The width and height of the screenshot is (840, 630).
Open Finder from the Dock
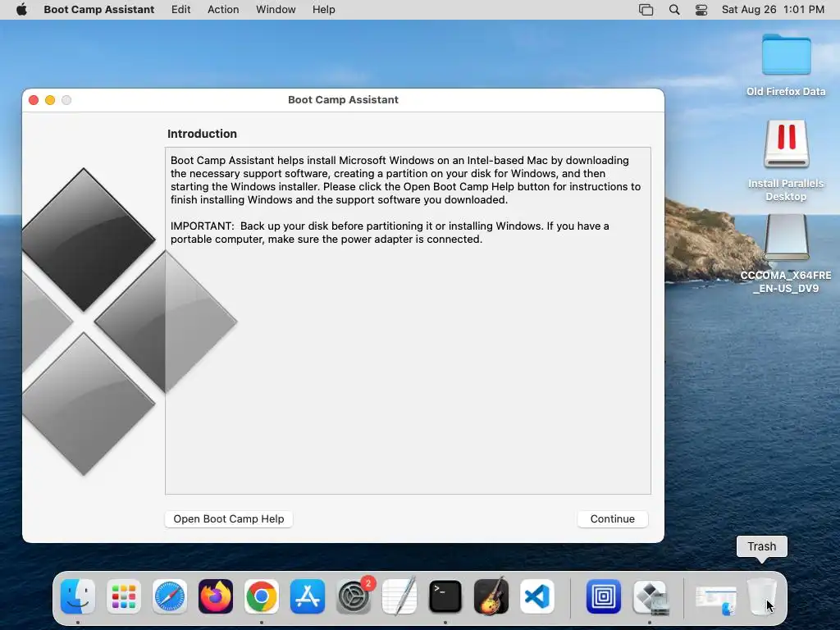click(78, 596)
